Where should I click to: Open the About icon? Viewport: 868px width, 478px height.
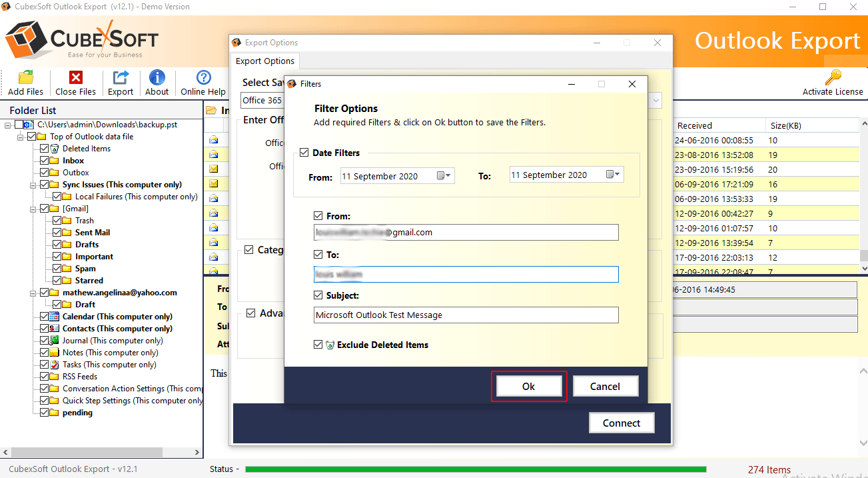click(157, 77)
